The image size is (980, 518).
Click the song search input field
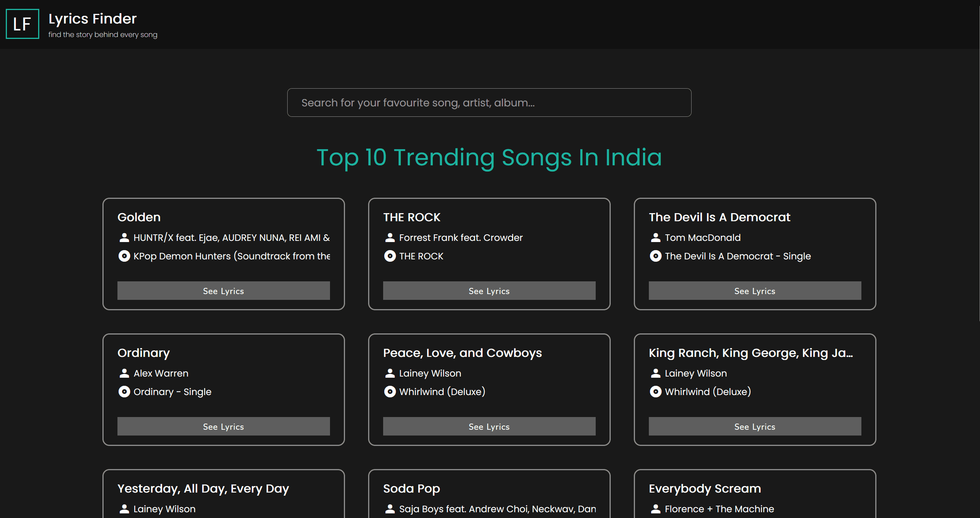[x=489, y=103]
